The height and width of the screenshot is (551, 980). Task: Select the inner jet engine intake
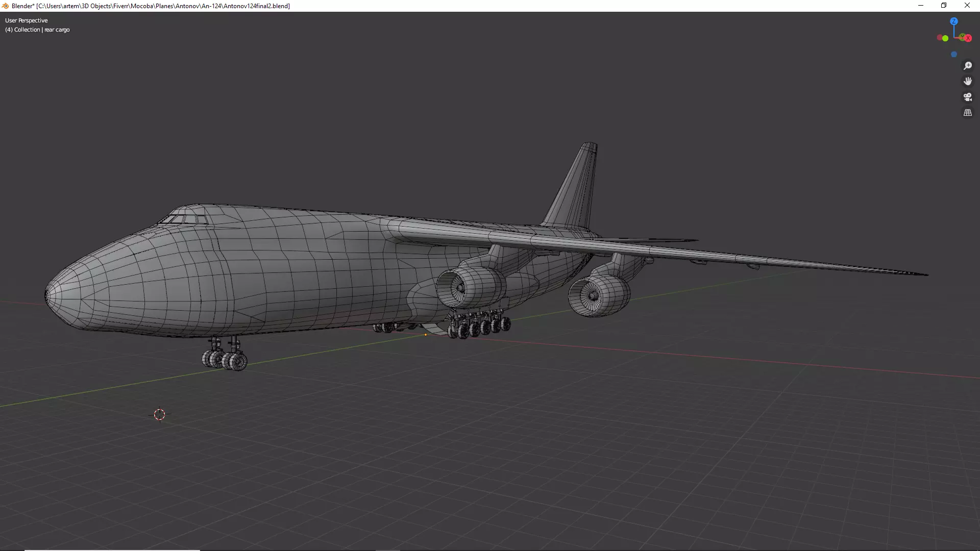coord(457,288)
